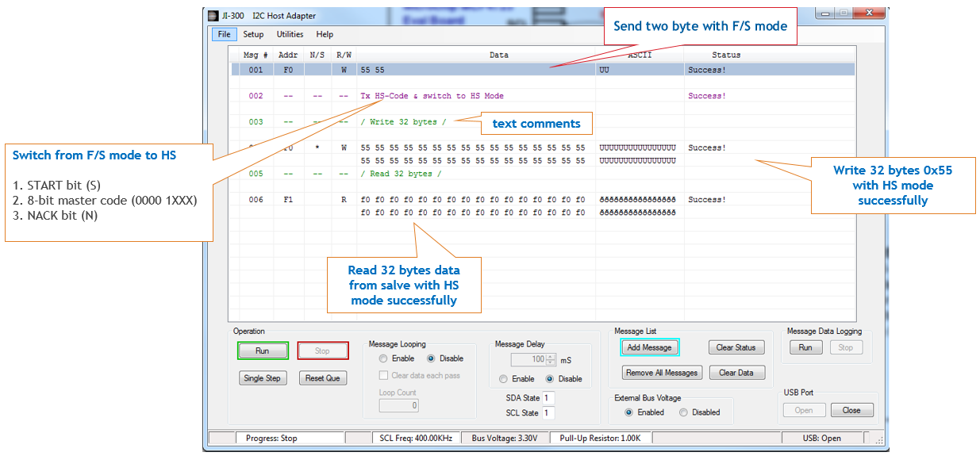Enable Message Looping radio option

pyautogui.click(x=383, y=358)
